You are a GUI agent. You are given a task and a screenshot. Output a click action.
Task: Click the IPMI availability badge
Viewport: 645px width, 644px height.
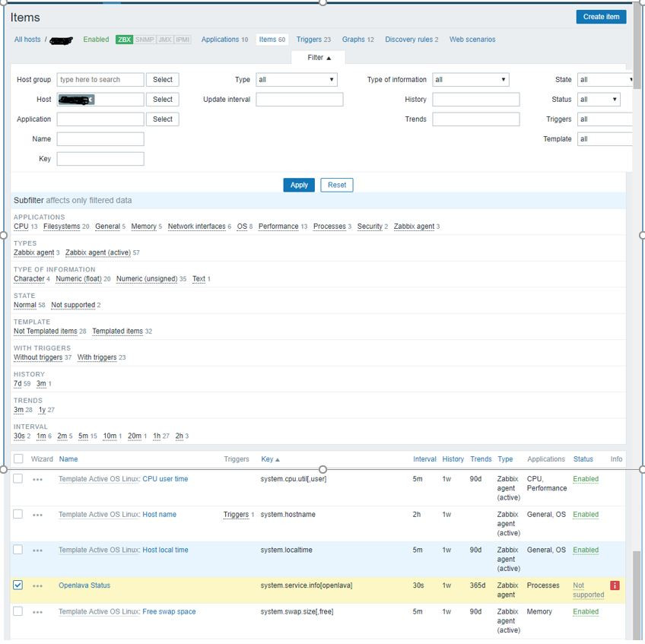click(x=183, y=40)
